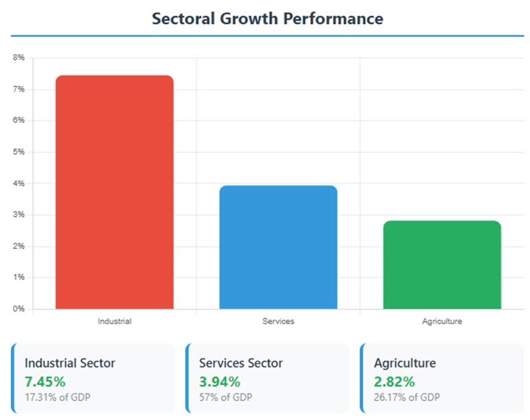530x420 pixels.
Task: Click the '17.31% of GDP' text
Action: pyautogui.click(x=57, y=398)
